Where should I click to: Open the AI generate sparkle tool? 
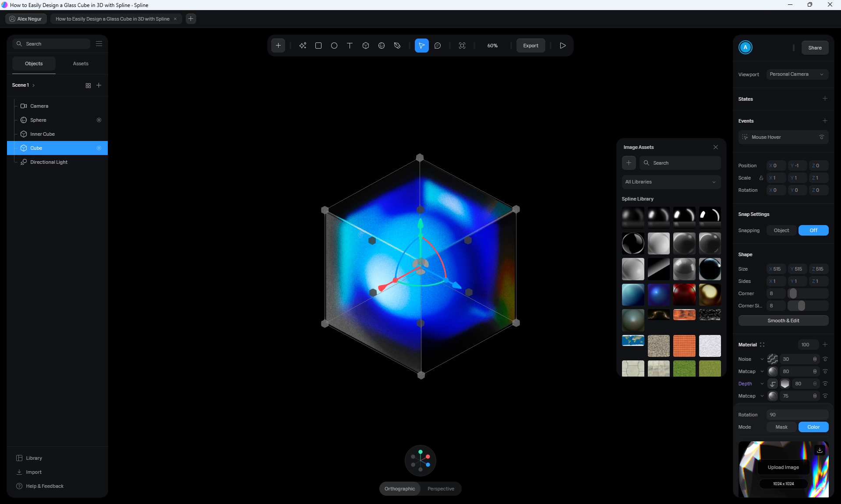(x=303, y=46)
